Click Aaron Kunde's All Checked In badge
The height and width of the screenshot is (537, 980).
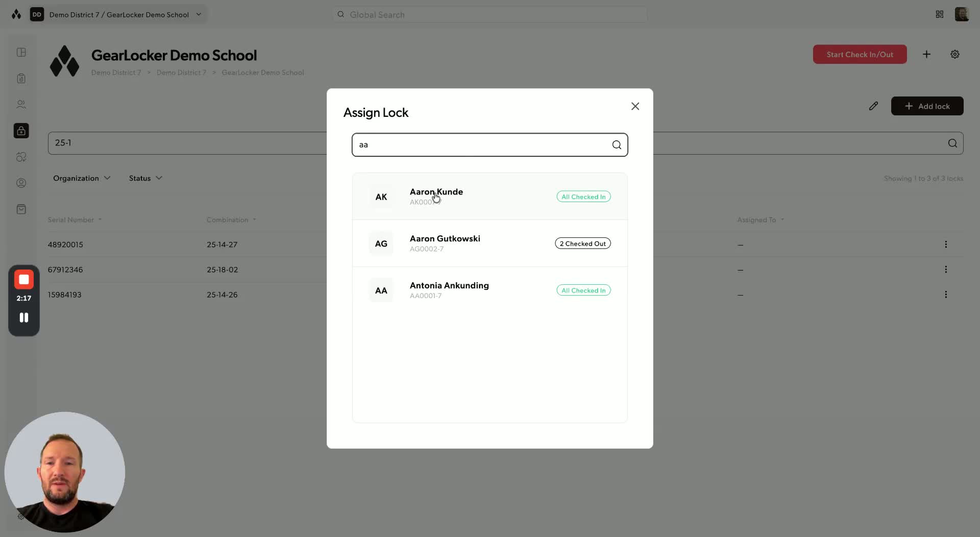point(583,197)
